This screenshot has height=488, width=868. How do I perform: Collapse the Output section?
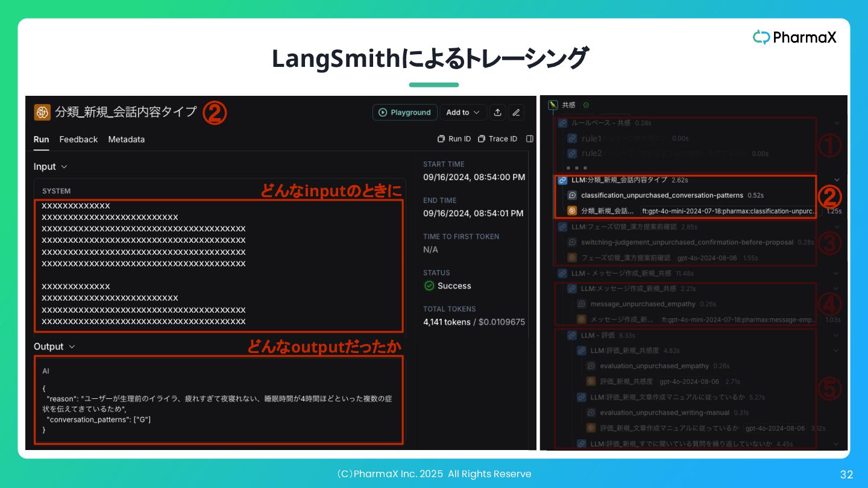click(x=54, y=347)
